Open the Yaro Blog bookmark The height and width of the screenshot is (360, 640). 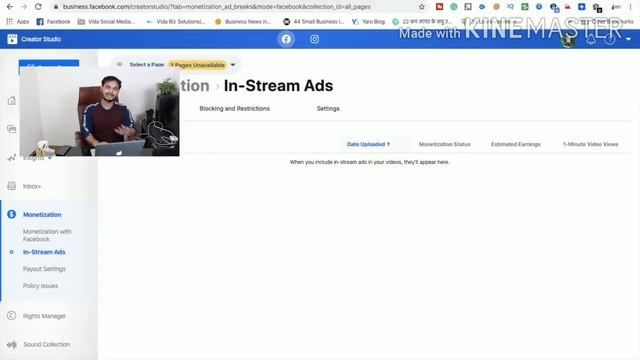tap(368, 22)
